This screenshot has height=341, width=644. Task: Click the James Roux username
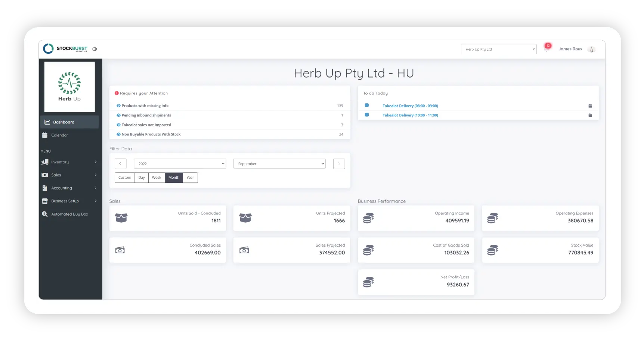click(x=570, y=49)
